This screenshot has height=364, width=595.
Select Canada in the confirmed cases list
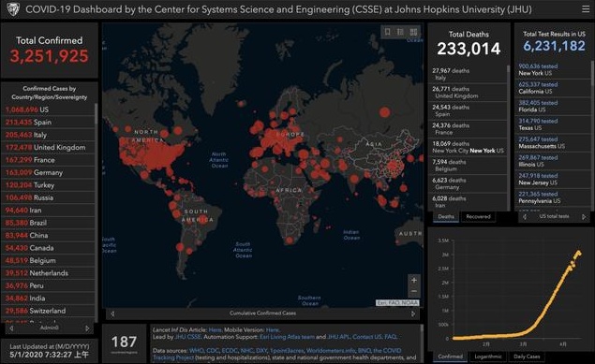[x=48, y=248]
